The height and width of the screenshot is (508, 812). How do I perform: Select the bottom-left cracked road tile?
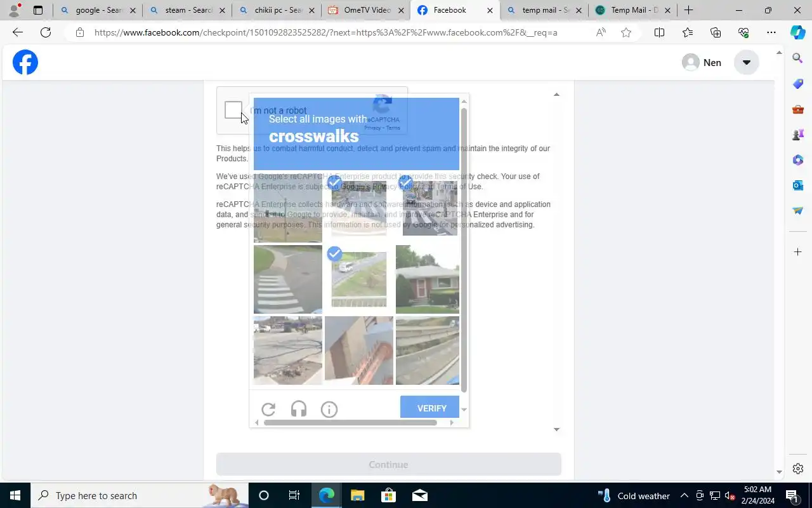(x=288, y=351)
